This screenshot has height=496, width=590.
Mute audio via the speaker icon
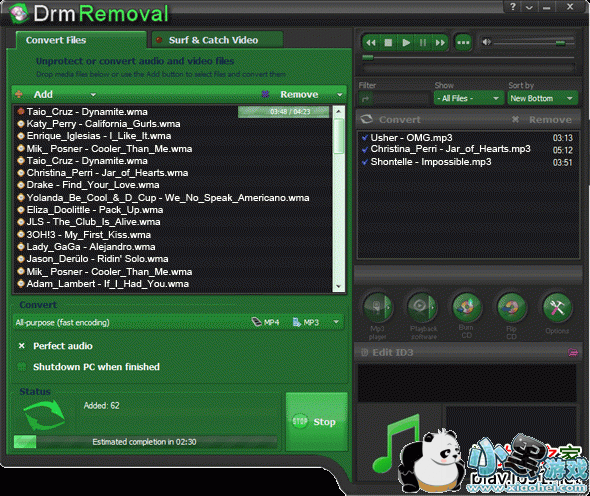click(x=486, y=42)
